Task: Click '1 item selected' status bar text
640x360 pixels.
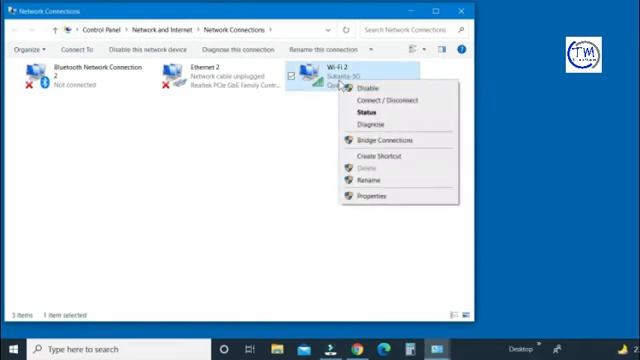Action: [x=65, y=315]
